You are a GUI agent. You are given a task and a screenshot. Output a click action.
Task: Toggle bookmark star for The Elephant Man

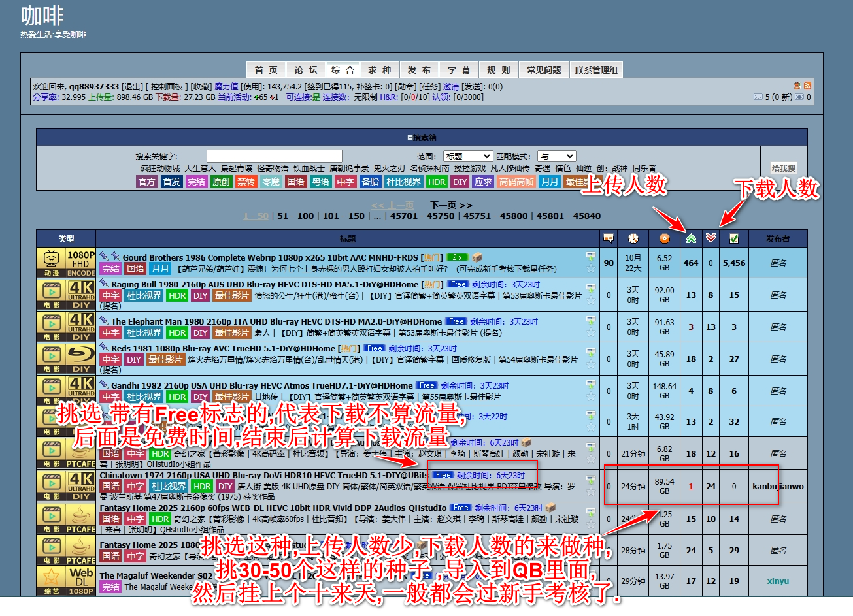coord(591,332)
